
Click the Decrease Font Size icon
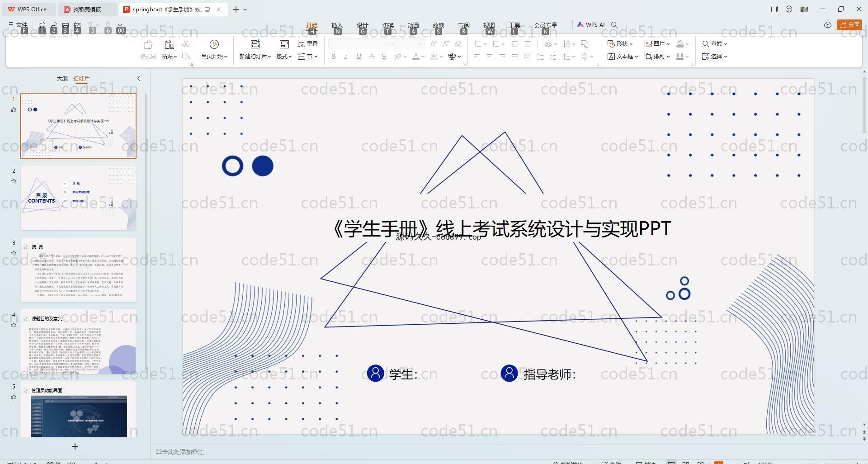(x=446, y=44)
